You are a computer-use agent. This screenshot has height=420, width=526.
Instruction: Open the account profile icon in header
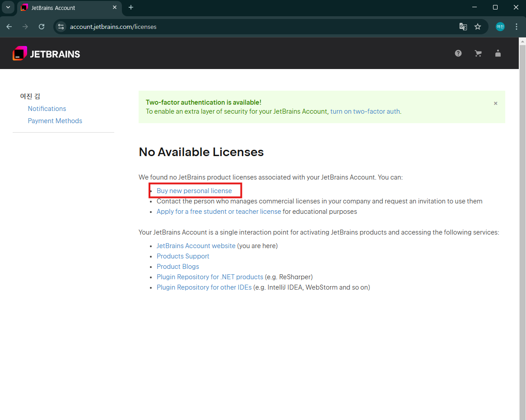click(x=498, y=53)
